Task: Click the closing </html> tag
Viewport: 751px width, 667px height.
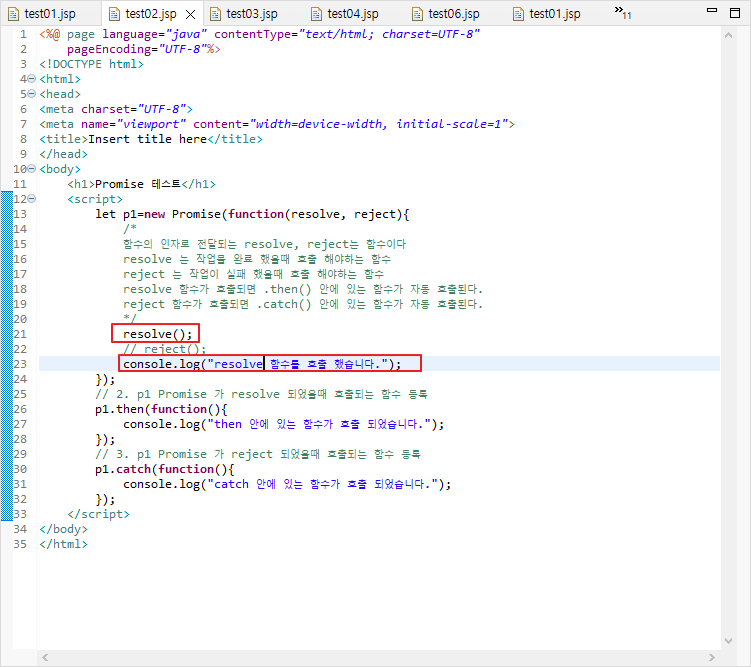Action: pyautogui.click(x=63, y=544)
